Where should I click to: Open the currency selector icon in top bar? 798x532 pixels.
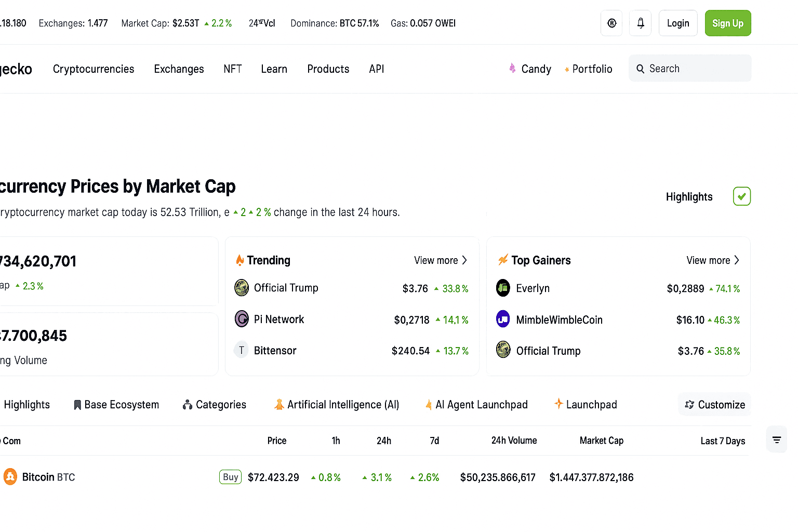[x=611, y=23]
